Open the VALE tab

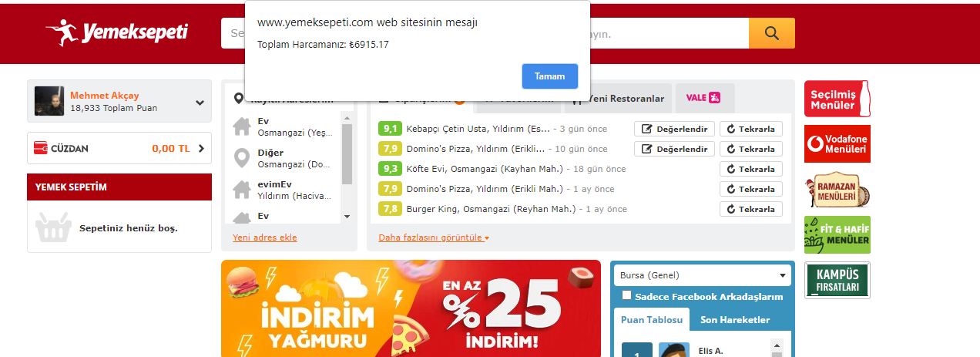(x=704, y=98)
